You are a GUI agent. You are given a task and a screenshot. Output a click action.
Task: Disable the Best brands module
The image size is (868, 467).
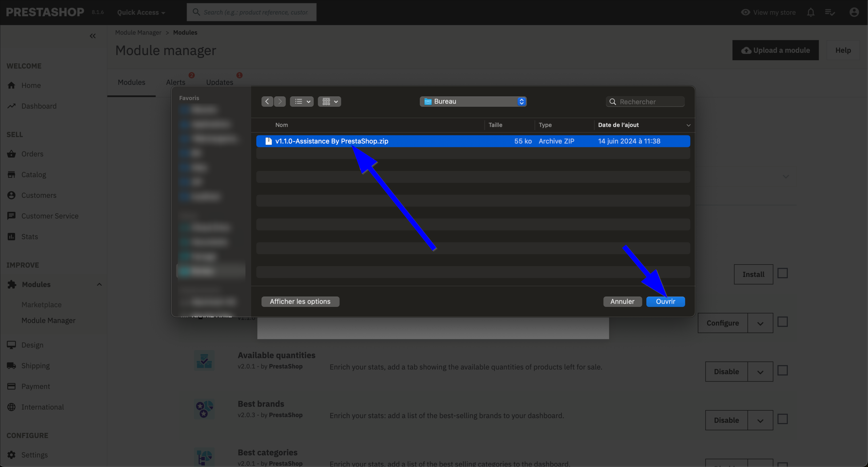tap(726, 420)
